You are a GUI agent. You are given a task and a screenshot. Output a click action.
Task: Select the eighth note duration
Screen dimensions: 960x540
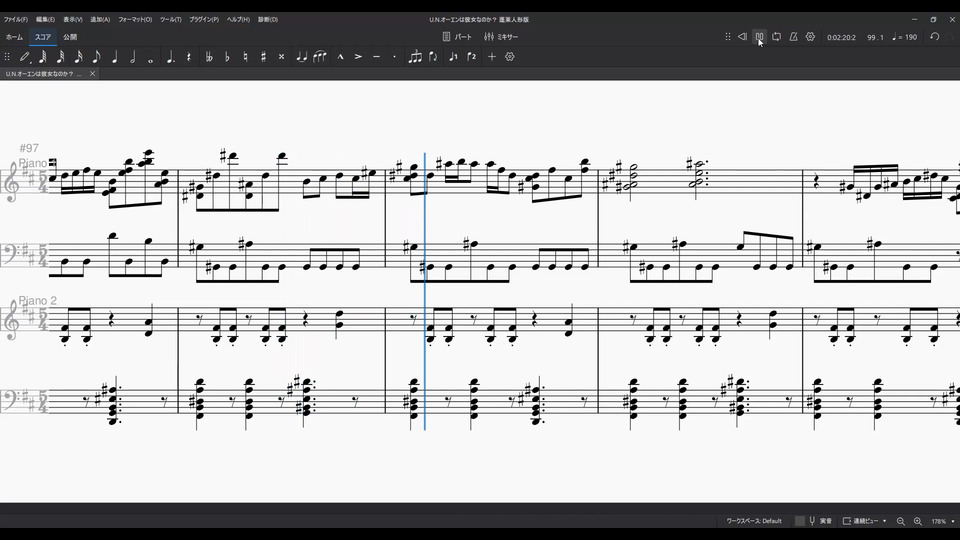(96, 57)
